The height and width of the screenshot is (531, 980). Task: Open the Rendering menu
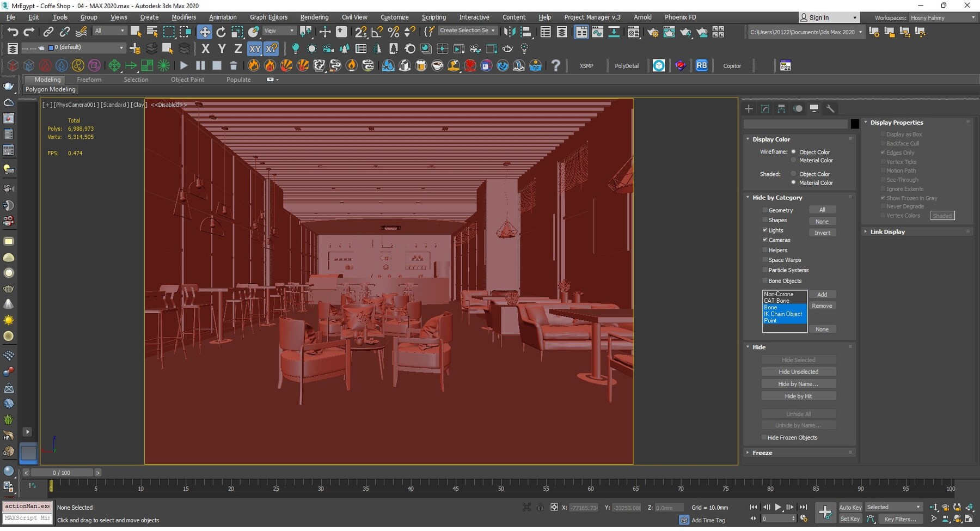click(314, 17)
